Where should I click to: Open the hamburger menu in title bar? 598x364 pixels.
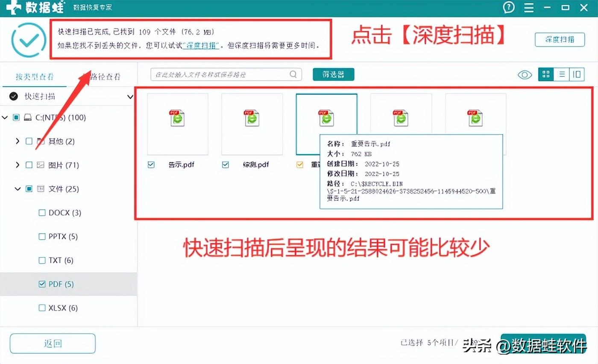point(528,7)
